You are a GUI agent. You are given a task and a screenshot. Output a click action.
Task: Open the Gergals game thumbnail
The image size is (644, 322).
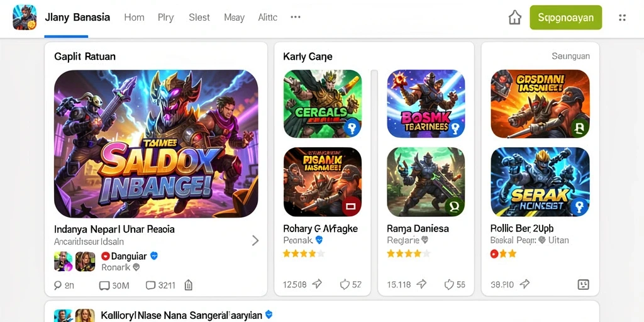323,104
